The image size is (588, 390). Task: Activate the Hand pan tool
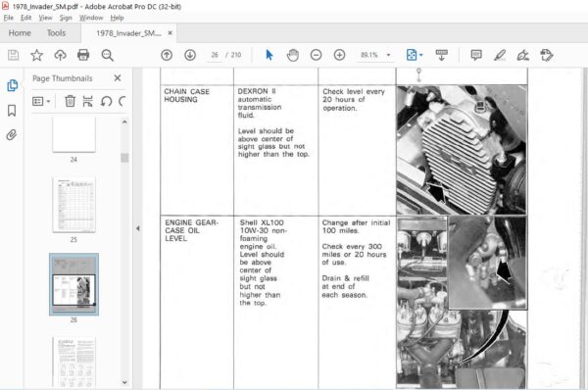coord(292,55)
